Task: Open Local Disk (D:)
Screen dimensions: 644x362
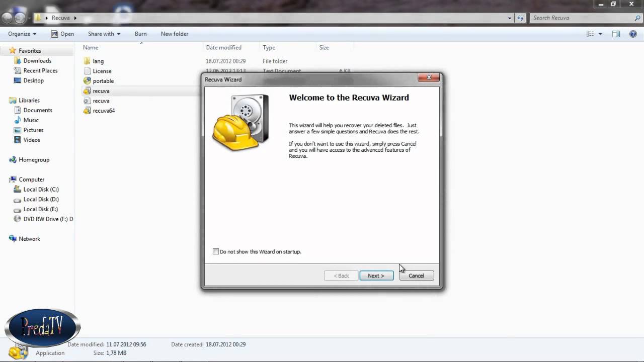Action: 41,199
